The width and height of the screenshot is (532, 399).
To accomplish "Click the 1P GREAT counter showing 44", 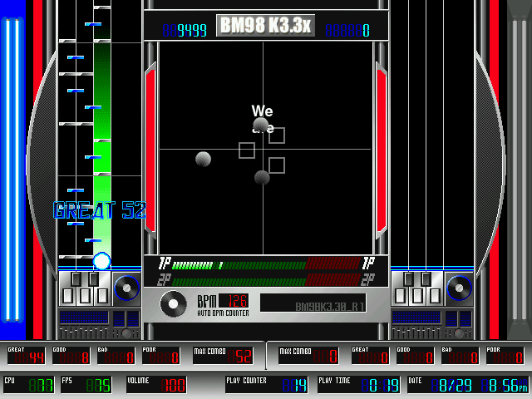I will 27,356.
